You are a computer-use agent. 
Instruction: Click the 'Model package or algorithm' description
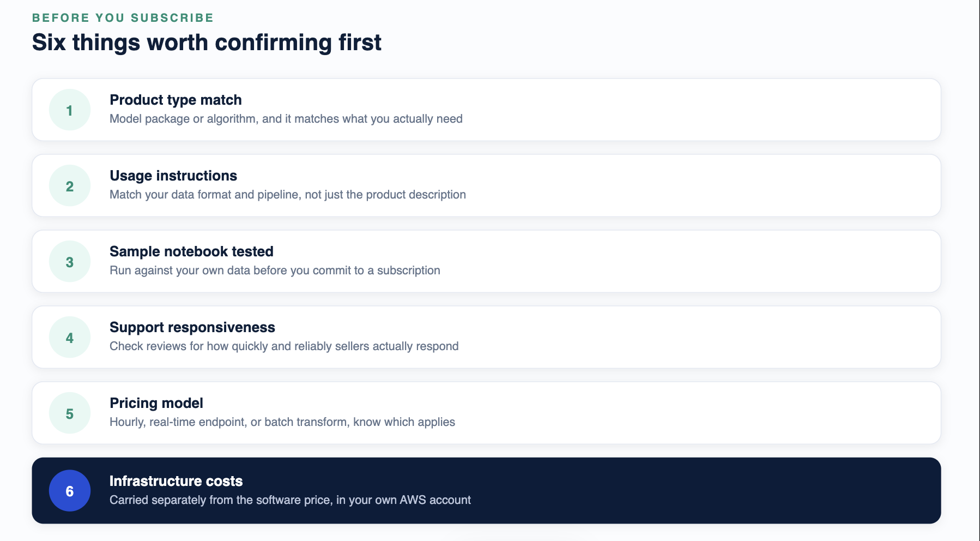coord(286,119)
